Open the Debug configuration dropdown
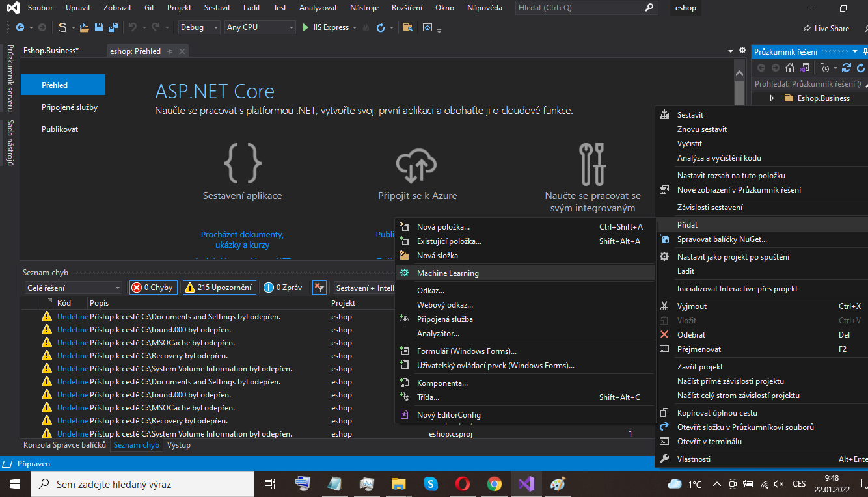Screen dimensions: 868x497 199,27
